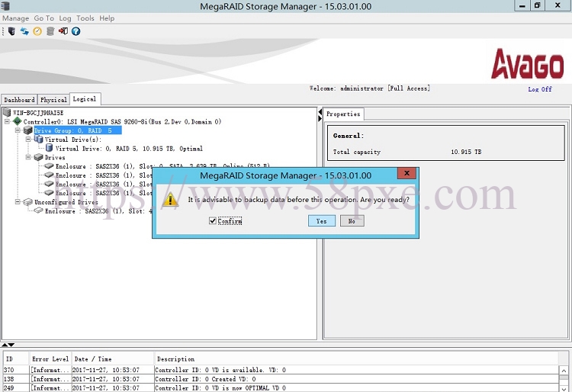The width and height of the screenshot is (572, 392).
Task: Select log entry 'Created VD: 0'
Action: (x=281, y=379)
